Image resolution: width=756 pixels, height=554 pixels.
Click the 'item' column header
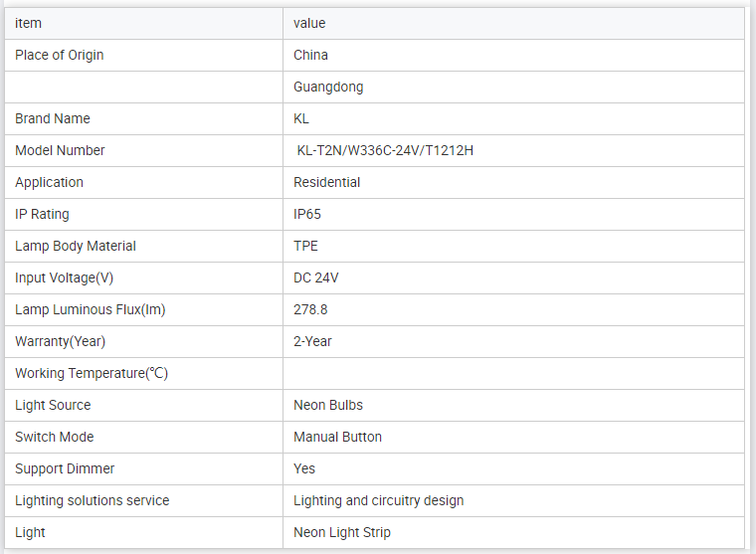click(x=29, y=23)
